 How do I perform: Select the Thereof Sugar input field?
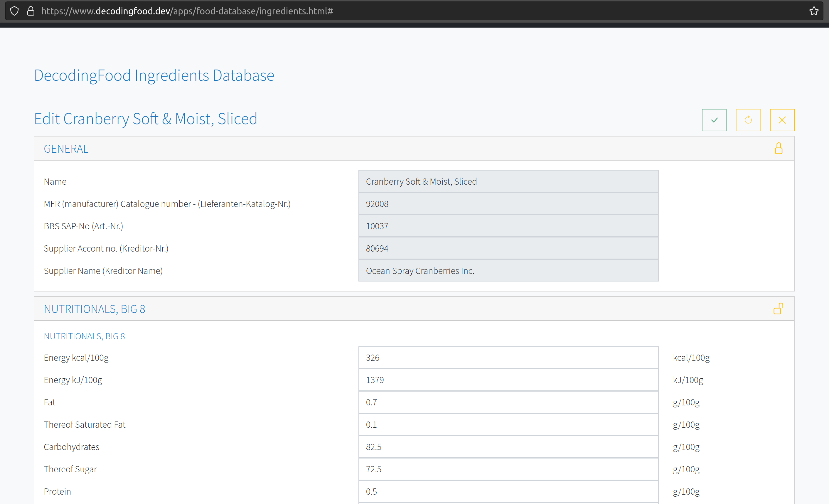pos(508,469)
